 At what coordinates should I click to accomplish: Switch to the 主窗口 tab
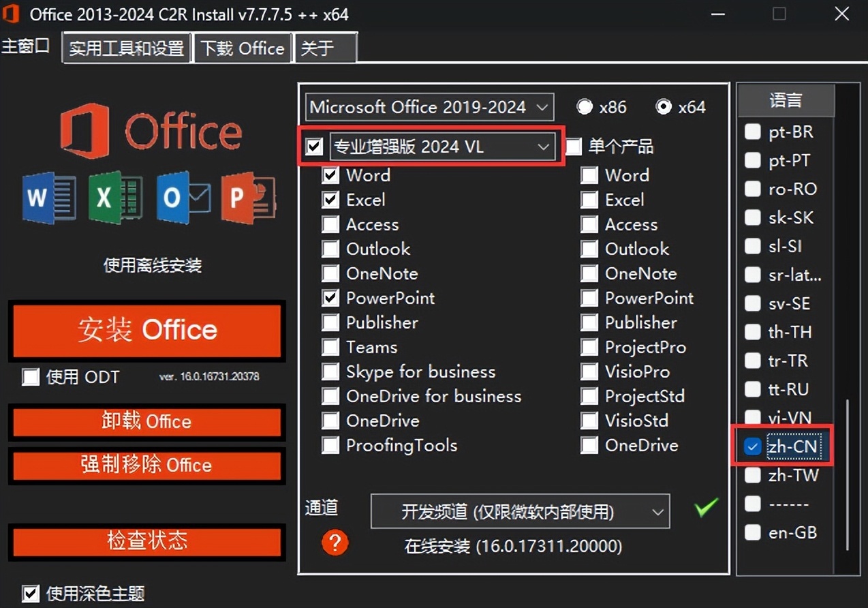26,46
